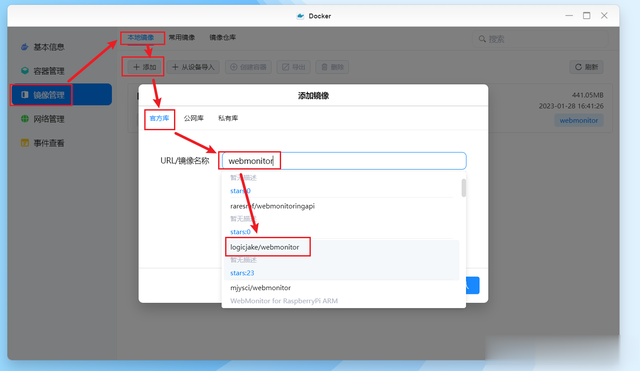Click the search magnifier icon
The image size is (640, 371).
point(482,39)
